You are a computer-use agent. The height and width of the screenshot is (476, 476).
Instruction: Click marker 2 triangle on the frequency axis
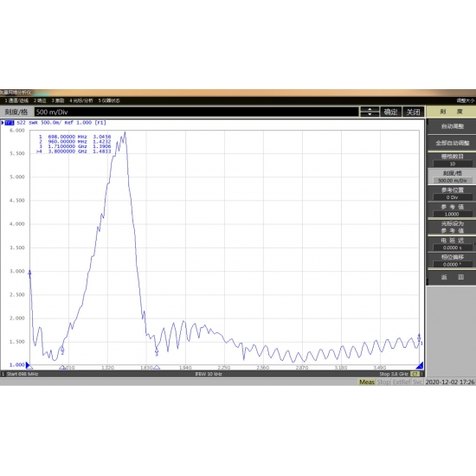(x=62, y=368)
